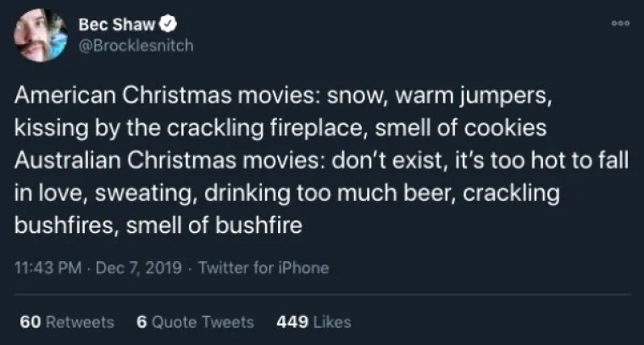Viewport: 644px width, 345px height.
Task: Open the @Brocklesnitch handle link
Action: click(136, 46)
